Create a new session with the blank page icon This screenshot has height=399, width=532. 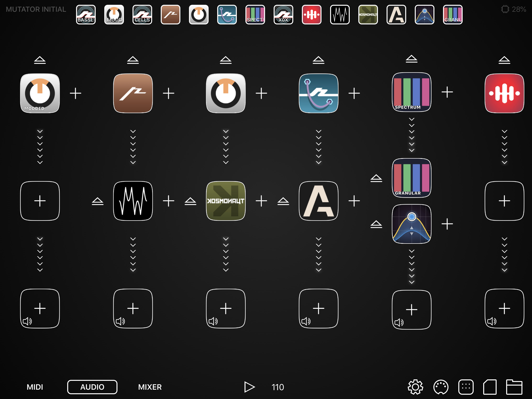pyautogui.click(x=490, y=387)
